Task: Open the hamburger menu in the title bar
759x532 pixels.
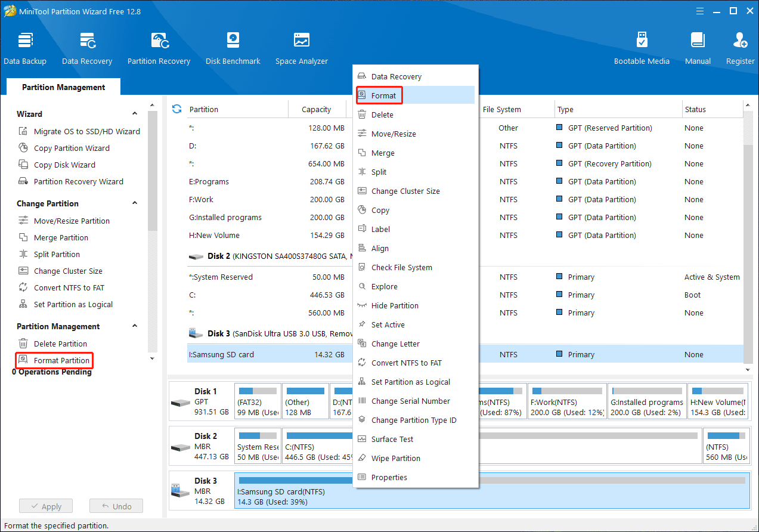Action: tap(701, 11)
